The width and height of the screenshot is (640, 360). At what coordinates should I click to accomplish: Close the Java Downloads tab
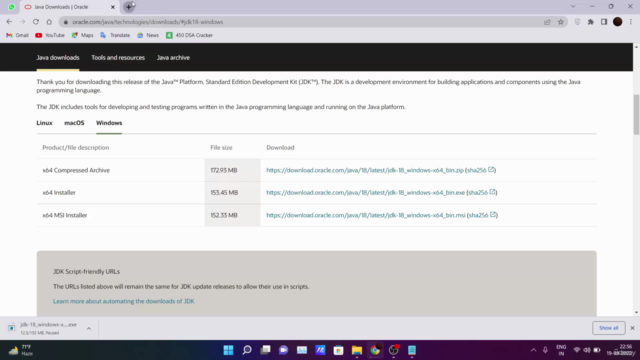click(113, 7)
